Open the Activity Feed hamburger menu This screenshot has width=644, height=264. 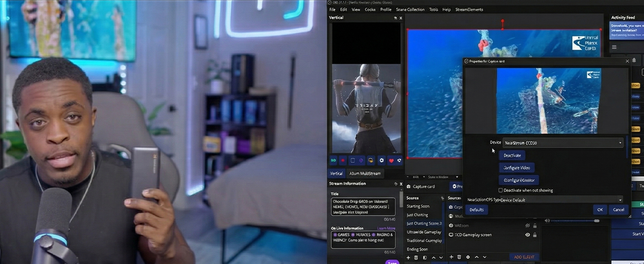pos(614,47)
